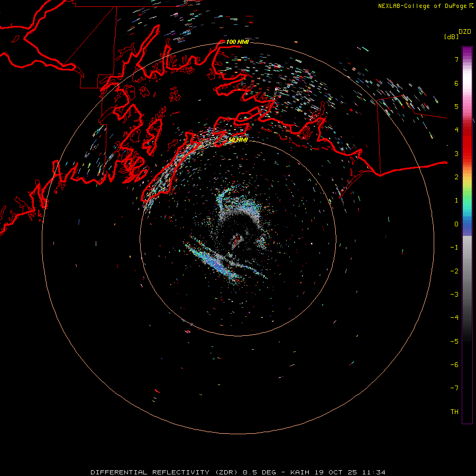Click the scale value -1
The height and width of the screenshot is (476, 476).
pyautogui.click(x=454, y=248)
